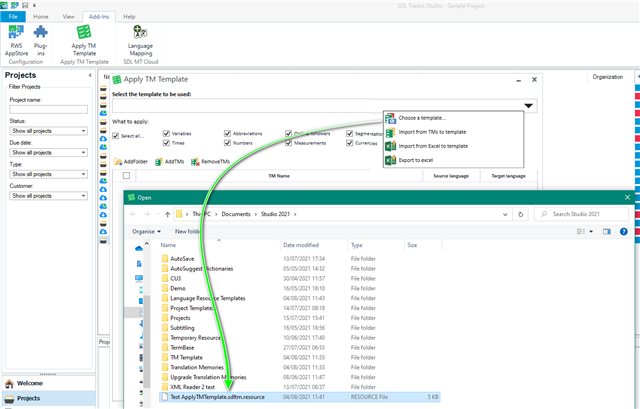Open help in the Open dialog
640x409 pixels.
pos(624,231)
